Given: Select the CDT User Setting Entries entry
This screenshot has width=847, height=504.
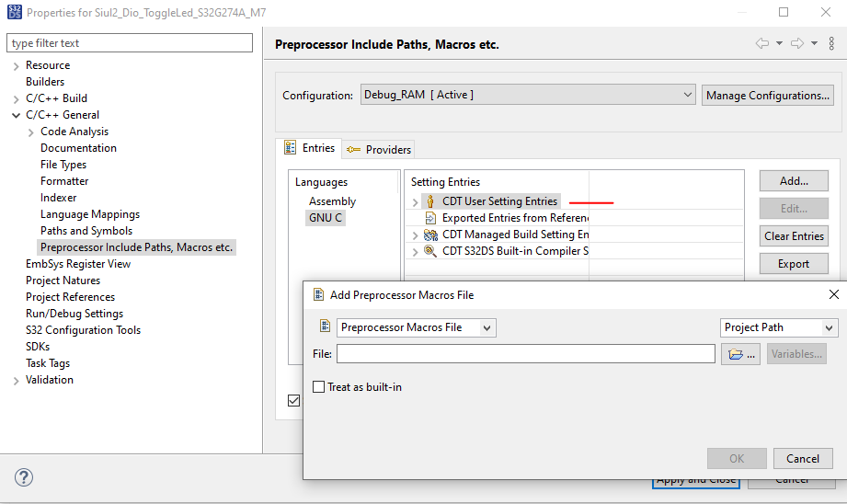Looking at the screenshot, I should 499,201.
